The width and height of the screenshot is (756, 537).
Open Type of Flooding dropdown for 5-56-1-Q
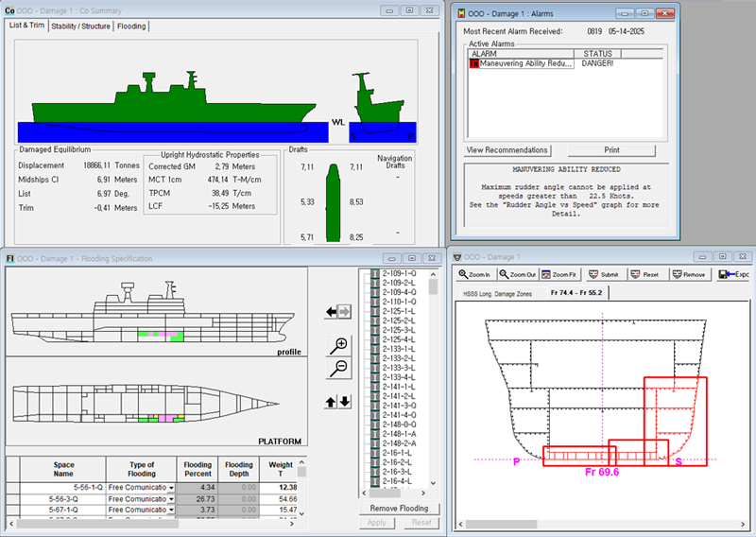click(171, 486)
